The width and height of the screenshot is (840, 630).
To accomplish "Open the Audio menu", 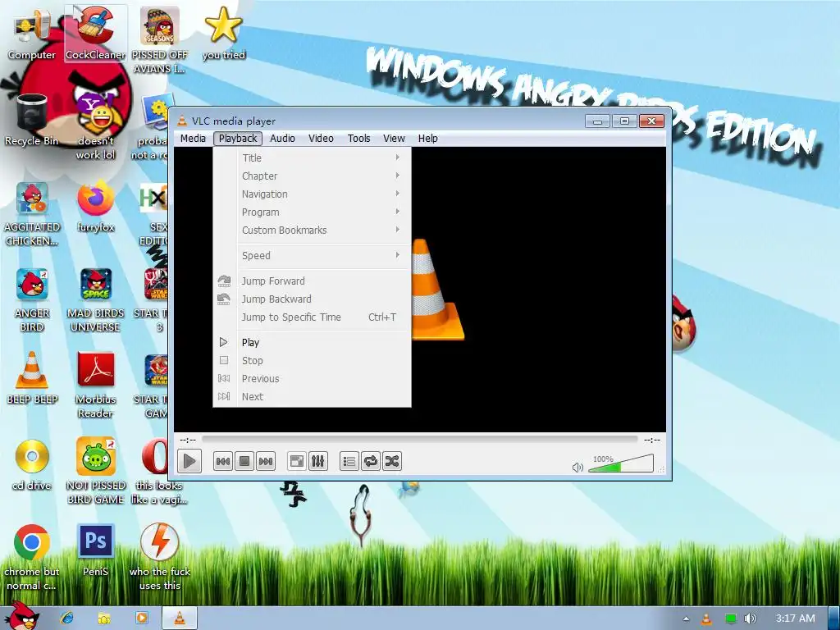I will coord(282,138).
